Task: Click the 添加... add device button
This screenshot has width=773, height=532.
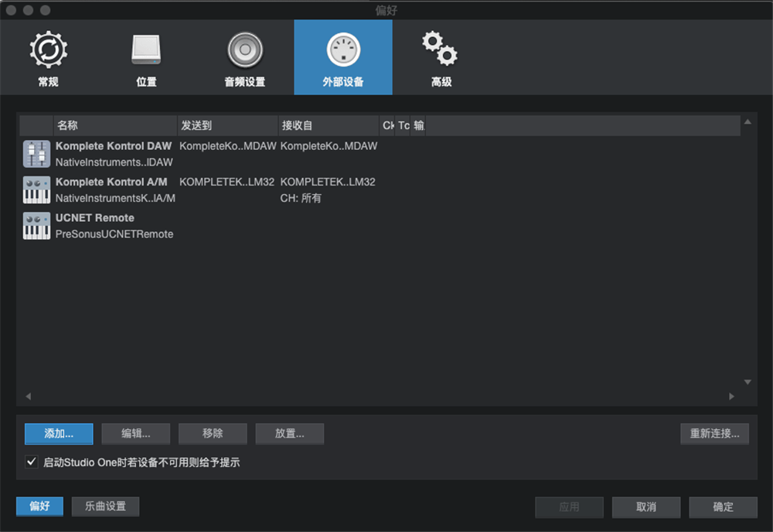Action: coord(59,433)
